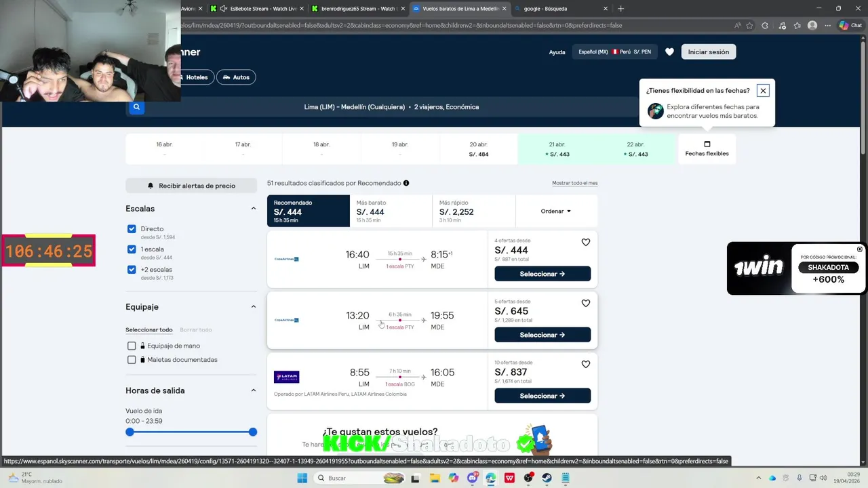This screenshot has height=488, width=868.
Task: Uncheck the Directo stops filter
Action: pos(132,229)
